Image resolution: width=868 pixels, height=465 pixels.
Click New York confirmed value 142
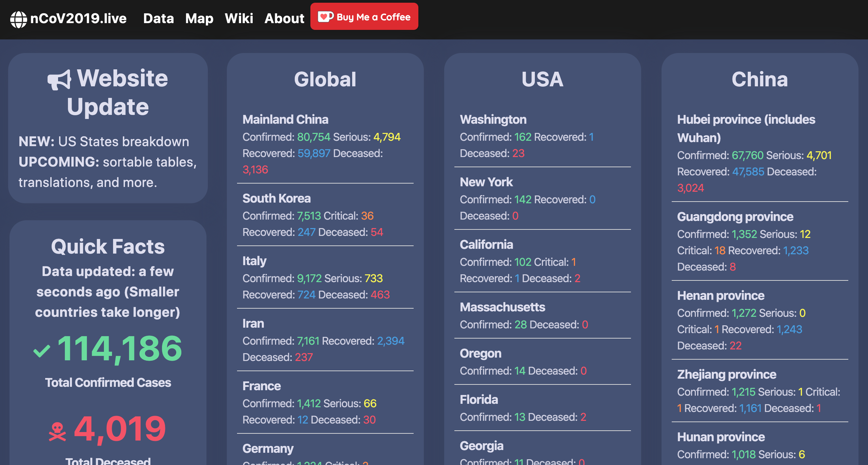click(x=523, y=200)
